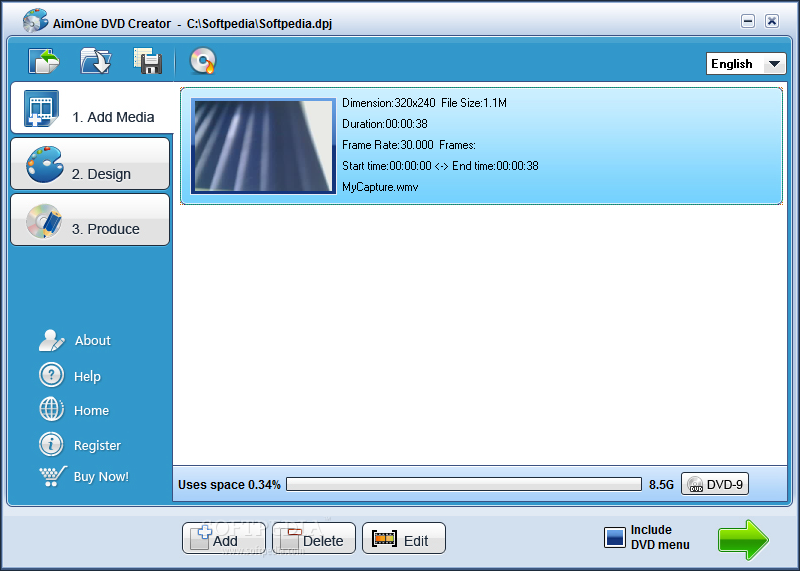Click the AimOne DVD Creator logo icon

[35, 20]
